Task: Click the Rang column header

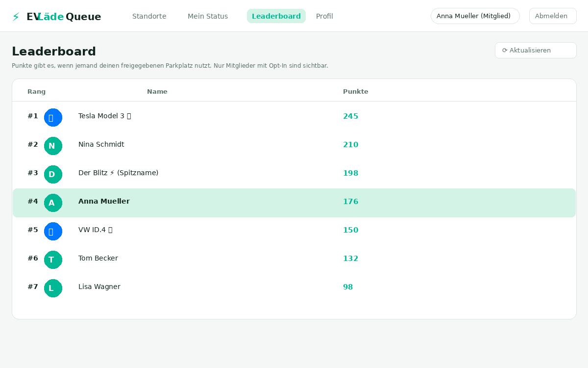Action: click(37, 91)
